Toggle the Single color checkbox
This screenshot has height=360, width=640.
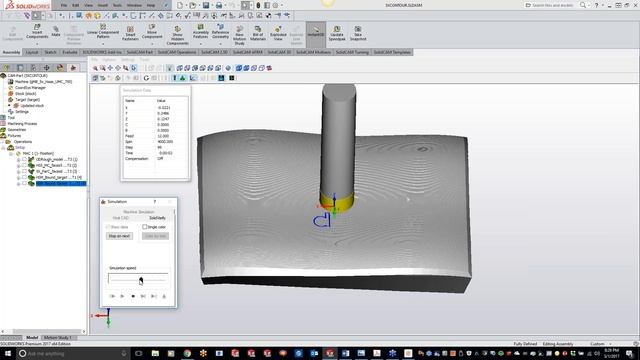point(144,227)
